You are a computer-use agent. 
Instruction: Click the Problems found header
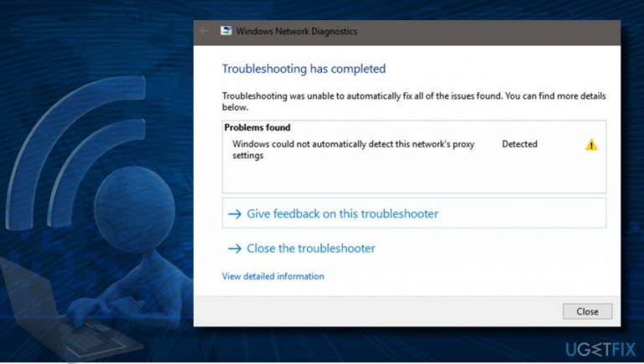tap(257, 127)
